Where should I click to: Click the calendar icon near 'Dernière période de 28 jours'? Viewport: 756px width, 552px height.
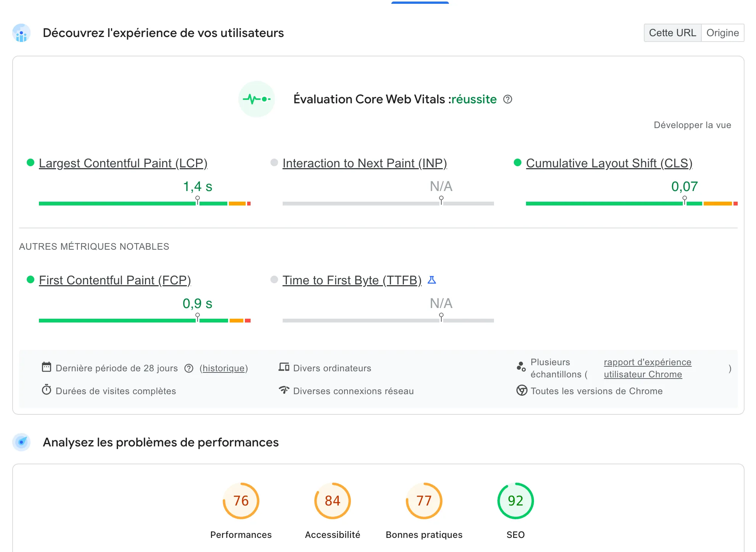click(x=47, y=367)
